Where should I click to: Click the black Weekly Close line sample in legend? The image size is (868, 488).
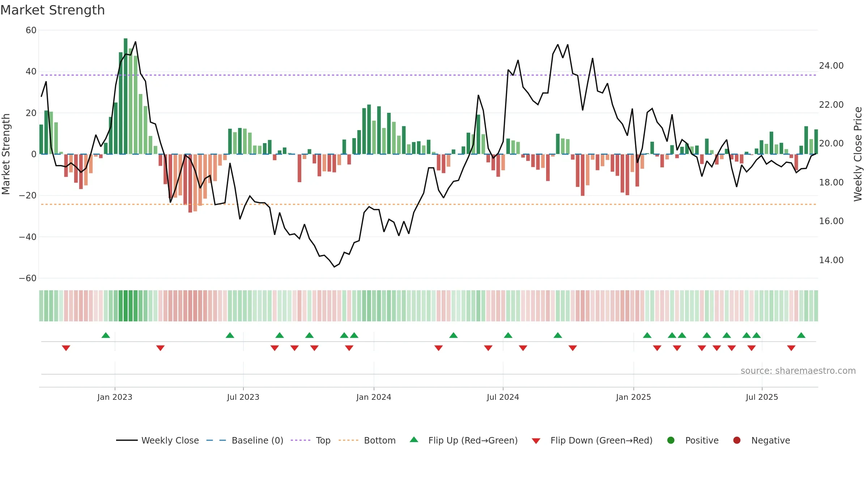[127, 440]
